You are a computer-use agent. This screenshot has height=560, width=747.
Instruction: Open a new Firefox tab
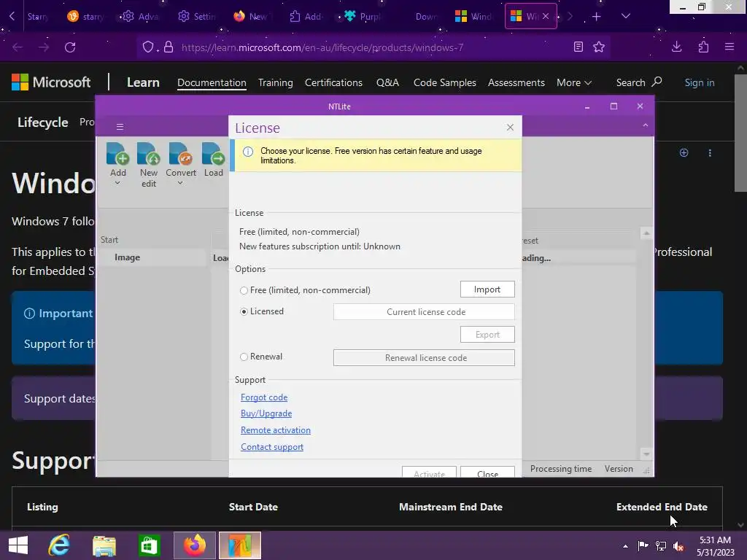point(596,17)
